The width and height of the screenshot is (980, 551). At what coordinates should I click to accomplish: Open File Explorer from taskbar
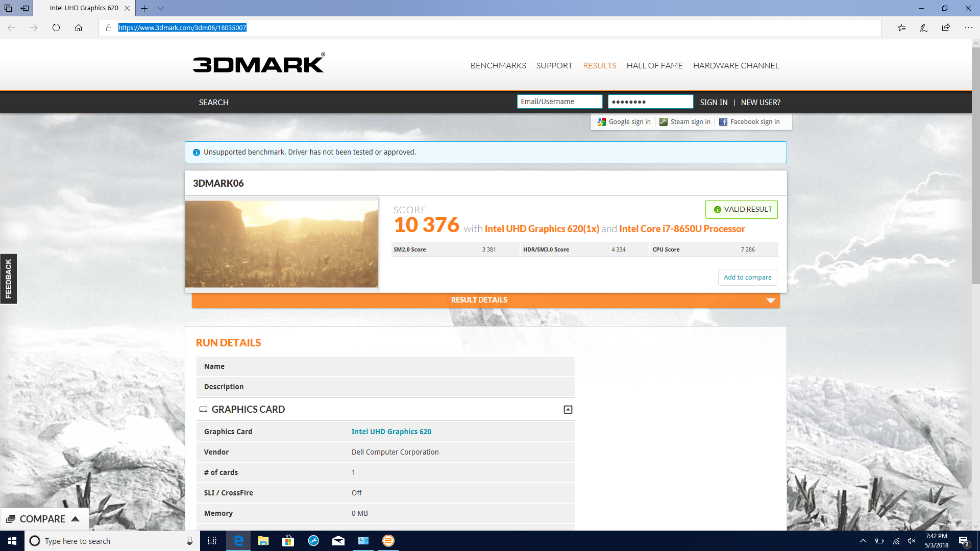263,541
